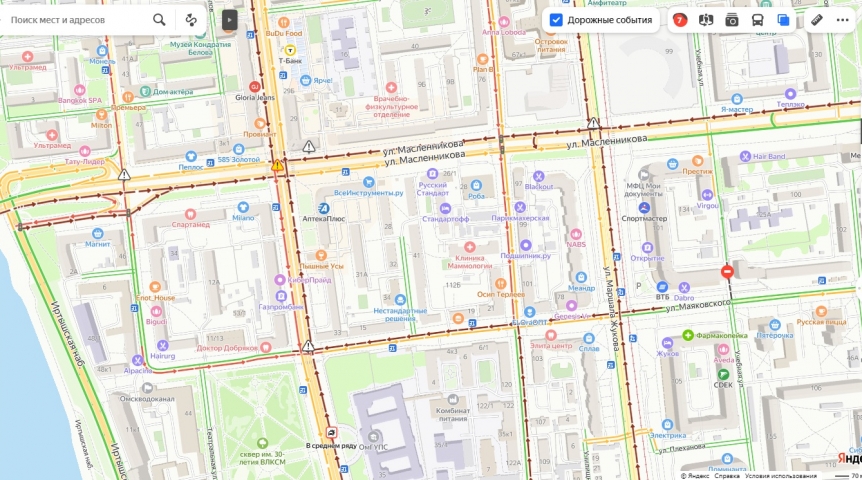862x480 pixels.
Task: Open the CDEK pickup marker
Action: (x=723, y=374)
